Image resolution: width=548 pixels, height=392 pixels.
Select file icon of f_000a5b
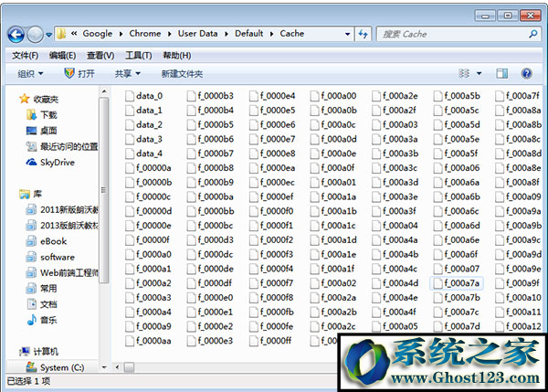[x=437, y=96]
